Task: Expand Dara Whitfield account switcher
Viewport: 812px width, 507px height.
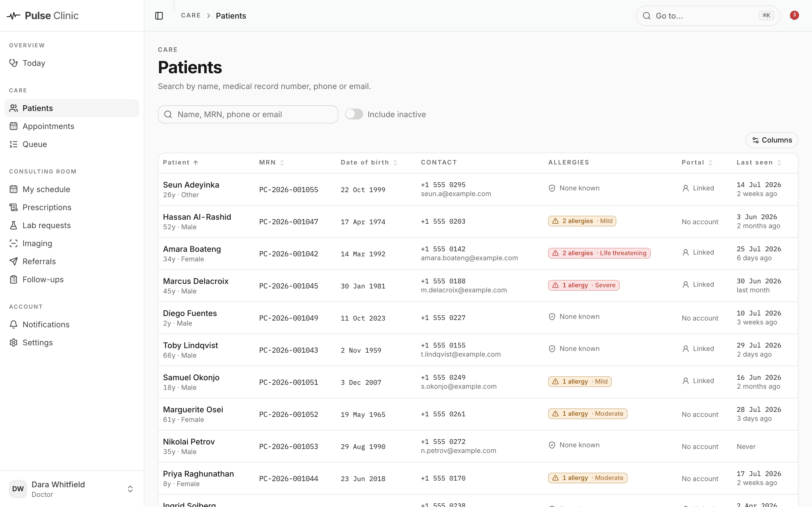Action: click(x=130, y=489)
